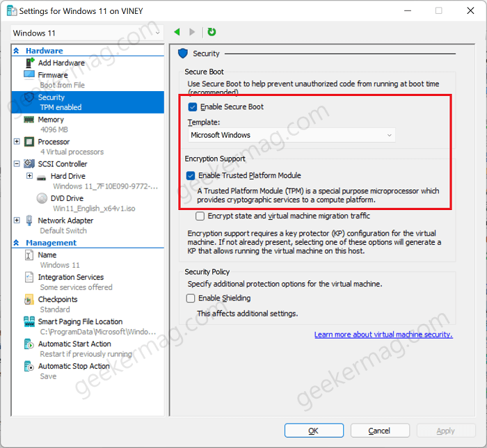Viewport: 487px width, 448px height.
Task: Select the DVD Drive tree item
Action: (x=67, y=198)
